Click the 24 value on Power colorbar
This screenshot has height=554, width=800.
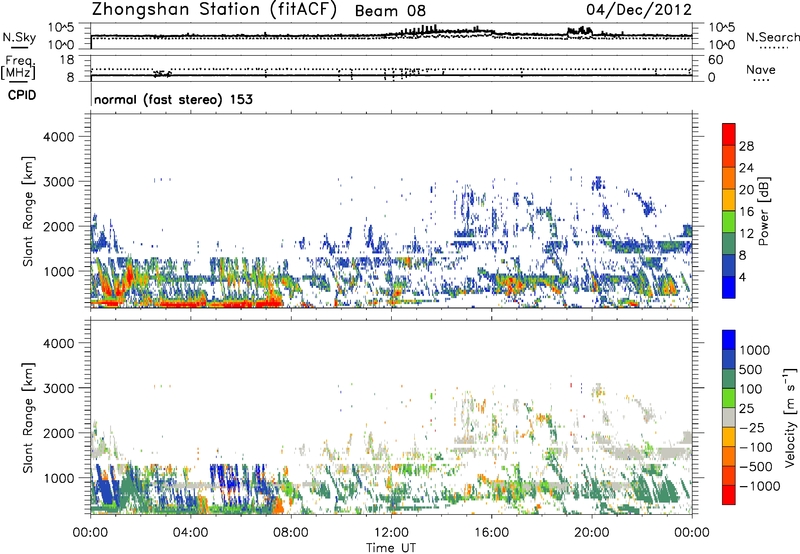[746, 168]
